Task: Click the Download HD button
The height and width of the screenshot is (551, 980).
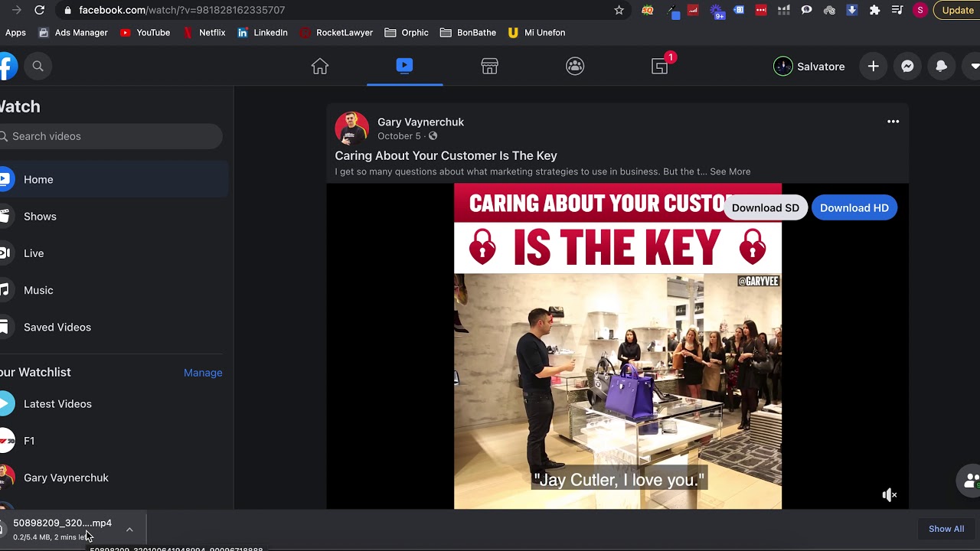Action: [854, 208]
